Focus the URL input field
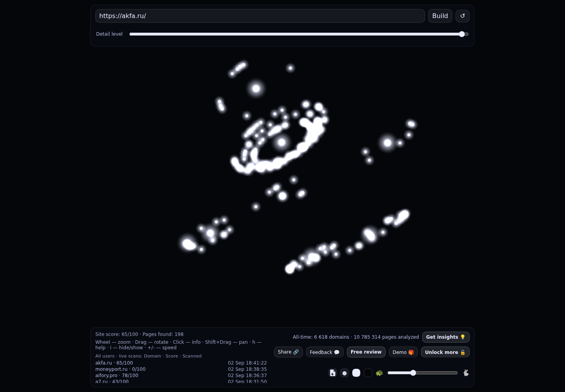This screenshot has height=392, width=565. click(x=260, y=16)
